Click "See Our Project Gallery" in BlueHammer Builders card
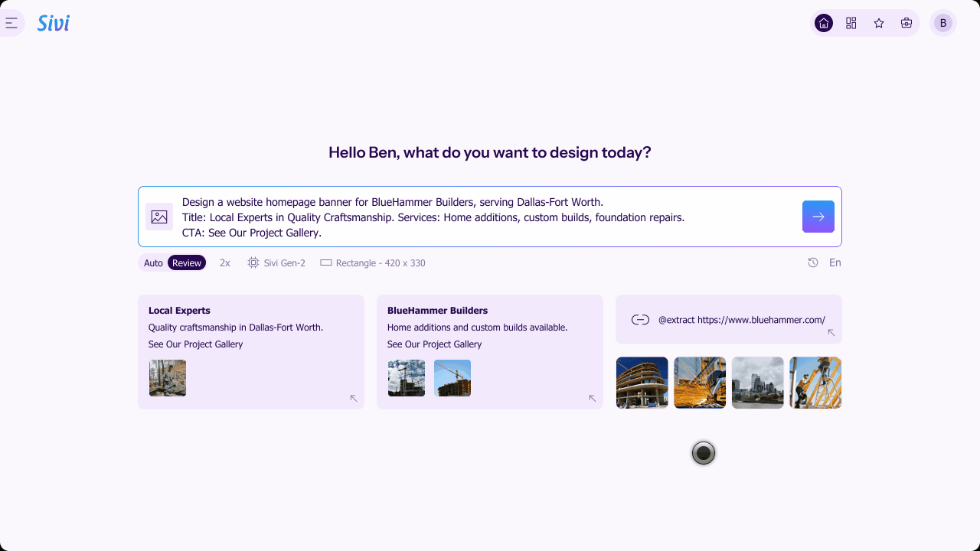This screenshot has height=551, width=980. (435, 344)
